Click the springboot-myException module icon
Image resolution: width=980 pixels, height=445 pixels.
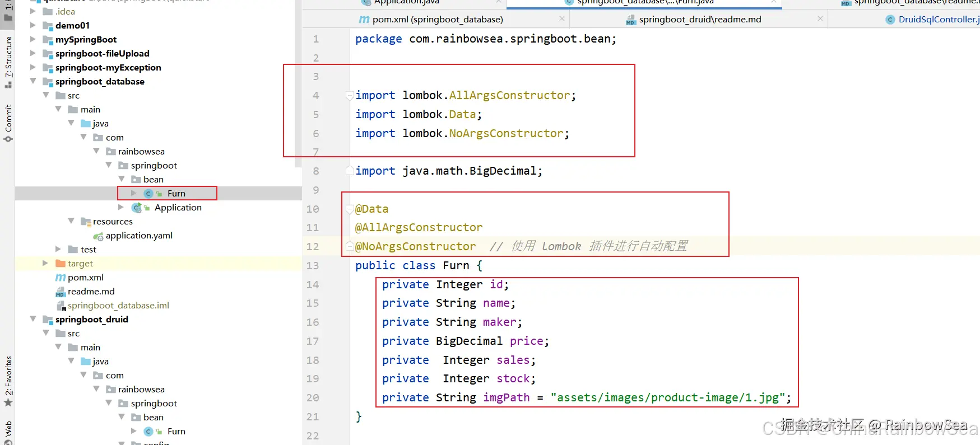tap(48, 67)
